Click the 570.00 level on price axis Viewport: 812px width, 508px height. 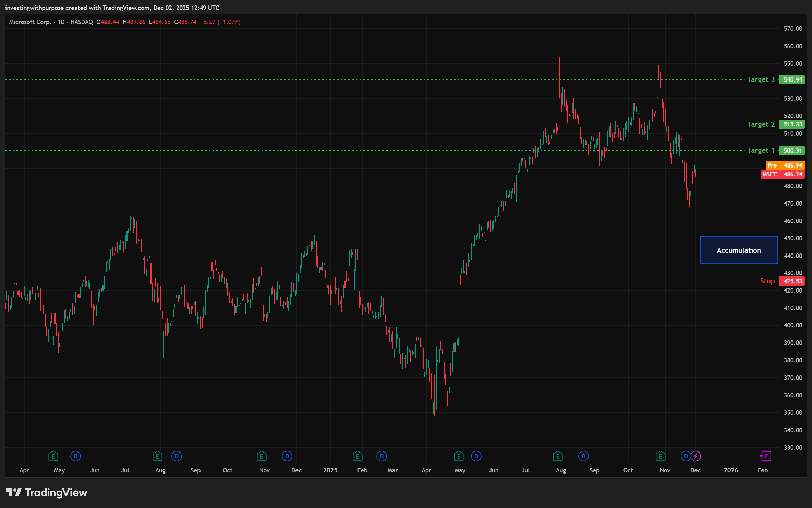pos(793,29)
